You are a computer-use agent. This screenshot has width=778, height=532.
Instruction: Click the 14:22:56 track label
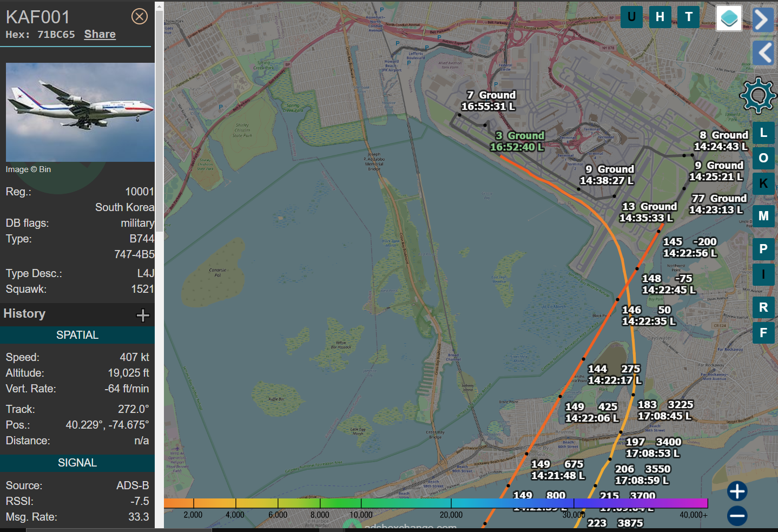coord(690,247)
